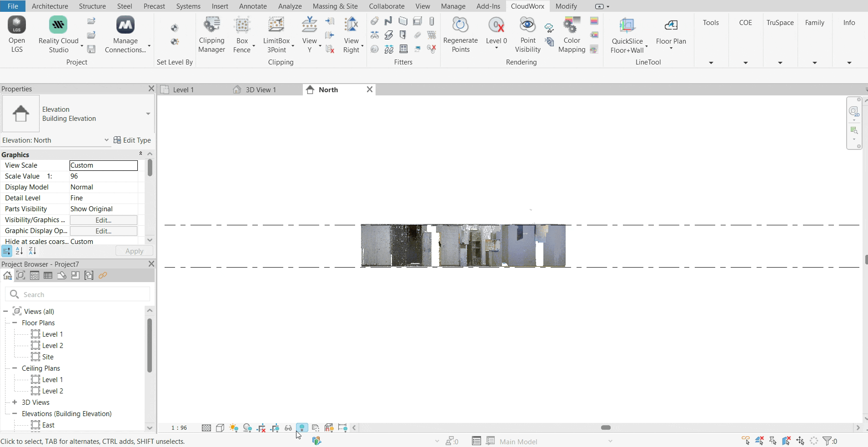Select the LimitBox 3Point tool
The width and height of the screenshot is (868, 447).
click(x=277, y=34)
